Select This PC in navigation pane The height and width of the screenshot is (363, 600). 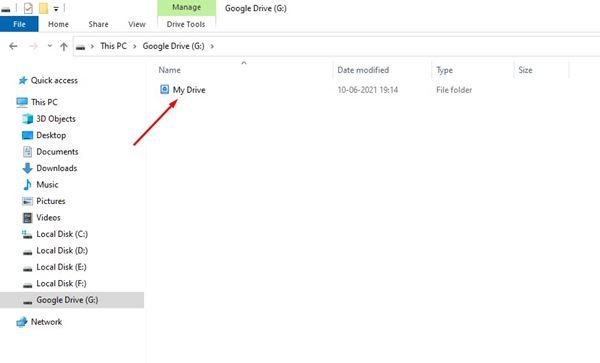pyautogui.click(x=44, y=102)
